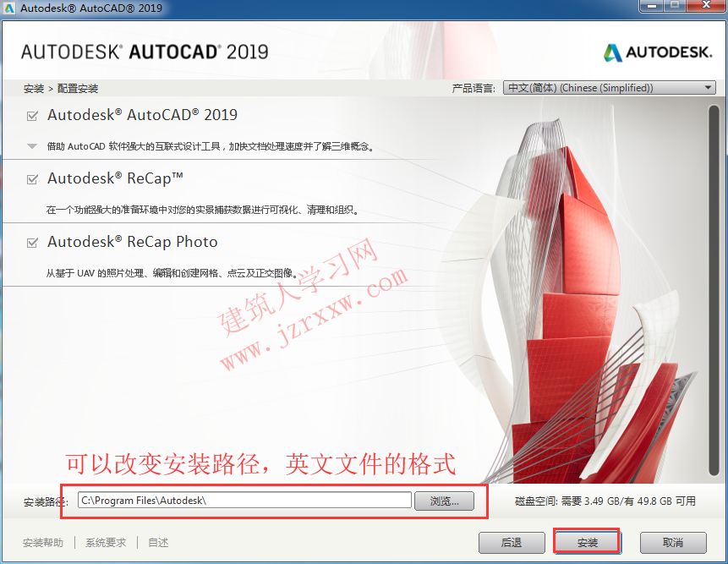Open the 系统要求 system requirements link
The width and height of the screenshot is (728, 564).
[x=106, y=543]
